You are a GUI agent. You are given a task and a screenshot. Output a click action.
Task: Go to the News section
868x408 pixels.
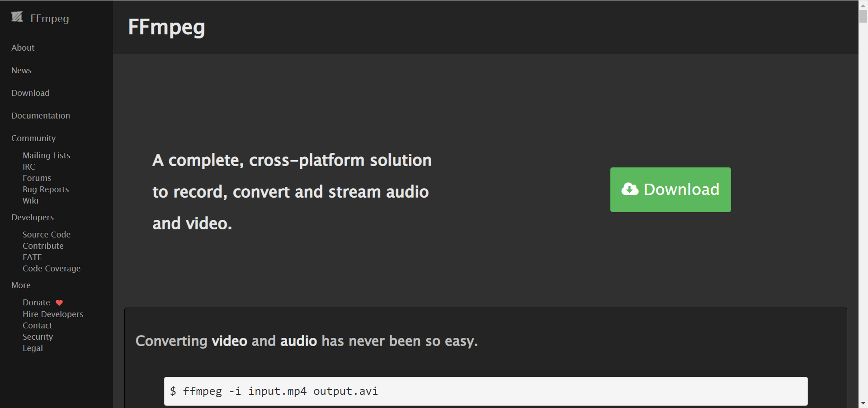pyautogui.click(x=21, y=70)
